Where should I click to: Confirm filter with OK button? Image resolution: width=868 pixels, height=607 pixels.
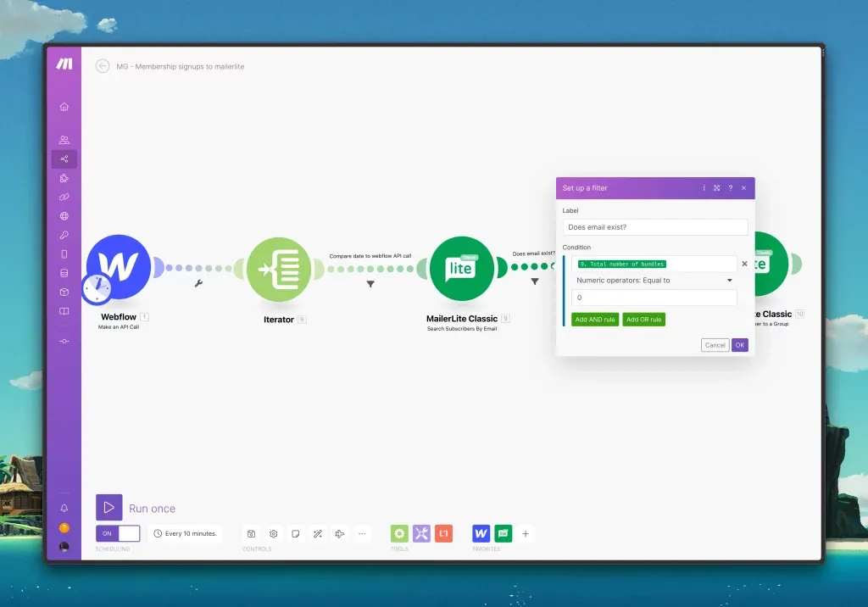click(739, 345)
